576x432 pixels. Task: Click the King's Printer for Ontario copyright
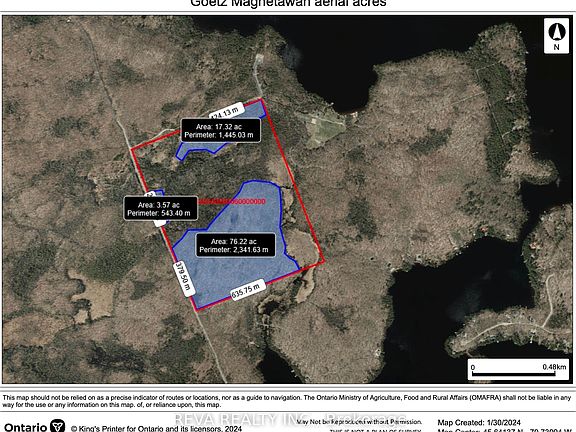tap(156, 428)
